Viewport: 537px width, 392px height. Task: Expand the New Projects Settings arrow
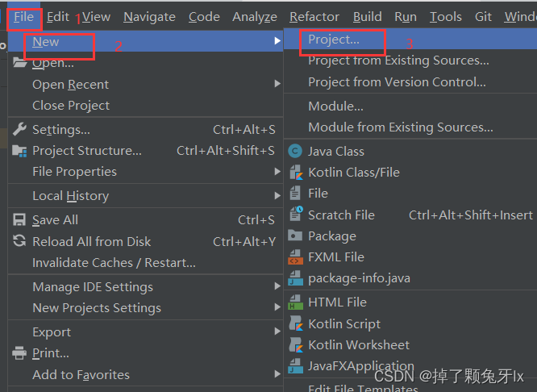click(277, 307)
